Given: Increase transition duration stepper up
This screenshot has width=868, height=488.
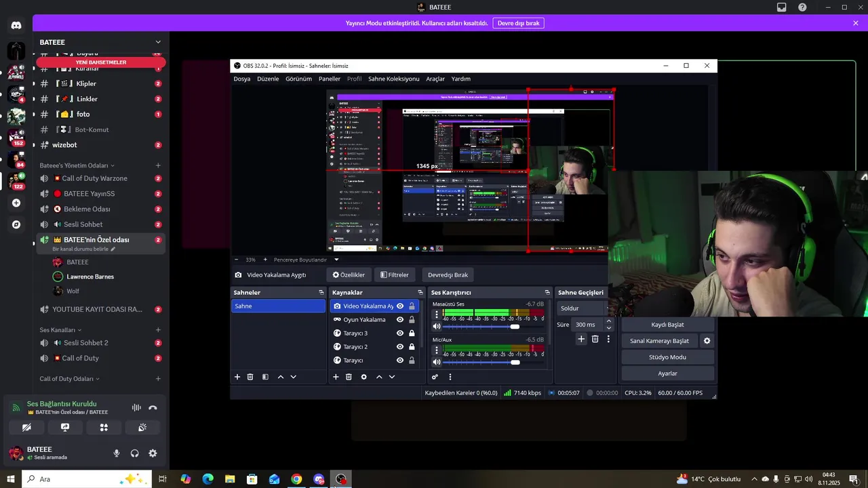Looking at the screenshot, I should 608,321.
